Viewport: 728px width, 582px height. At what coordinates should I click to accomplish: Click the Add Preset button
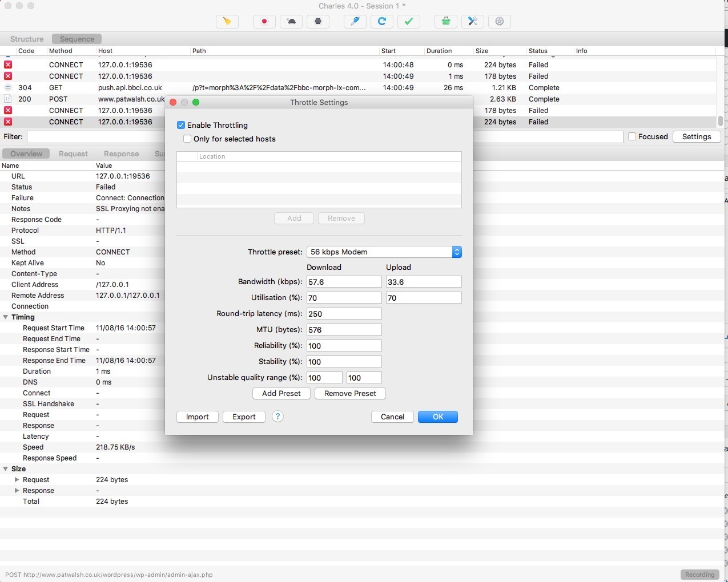click(x=281, y=393)
